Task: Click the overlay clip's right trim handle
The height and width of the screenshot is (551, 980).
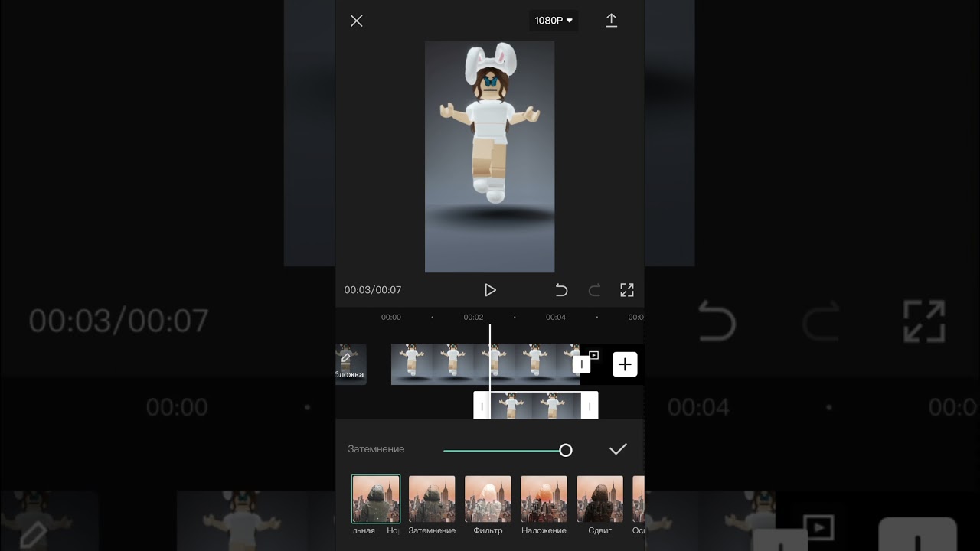Action: [590, 406]
